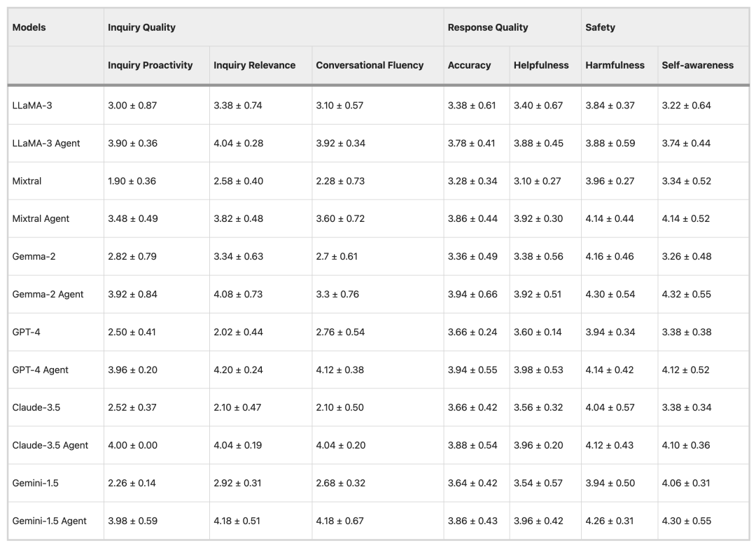Click the GPT-4 Agent row label
Image resolution: width=756 pixels, height=548 pixels.
40,370
